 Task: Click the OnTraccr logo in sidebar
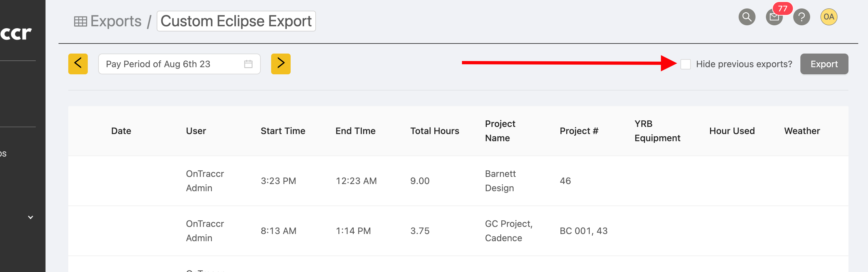(x=16, y=33)
